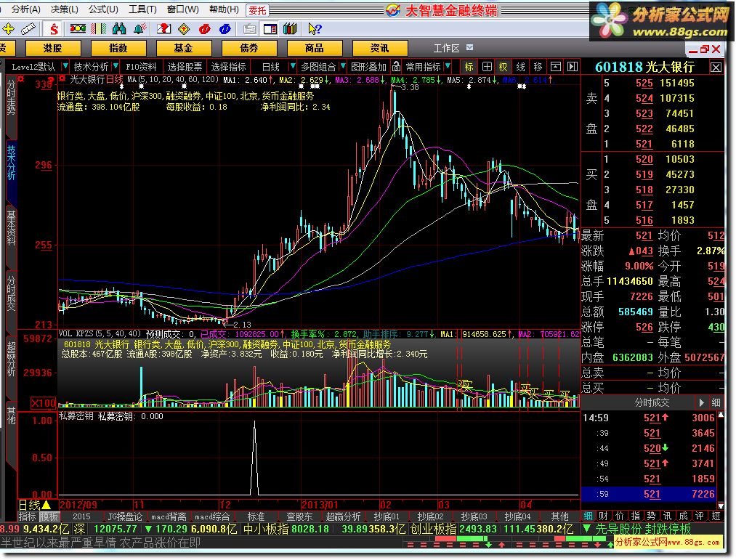
Task: Click the red circular phi icon
Action: coord(204,29)
